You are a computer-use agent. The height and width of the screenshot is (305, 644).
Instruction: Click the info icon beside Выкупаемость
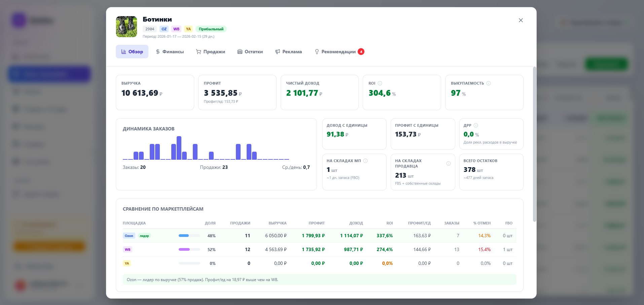(x=489, y=83)
